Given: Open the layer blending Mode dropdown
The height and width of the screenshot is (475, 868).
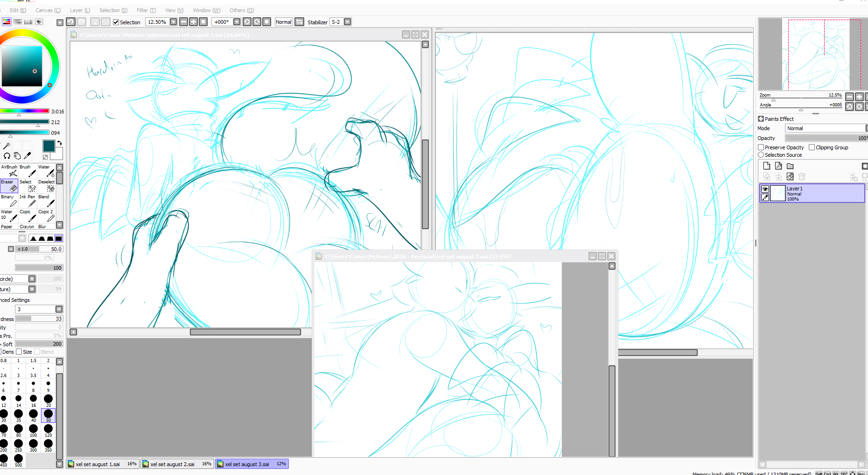Looking at the screenshot, I should [826, 128].
